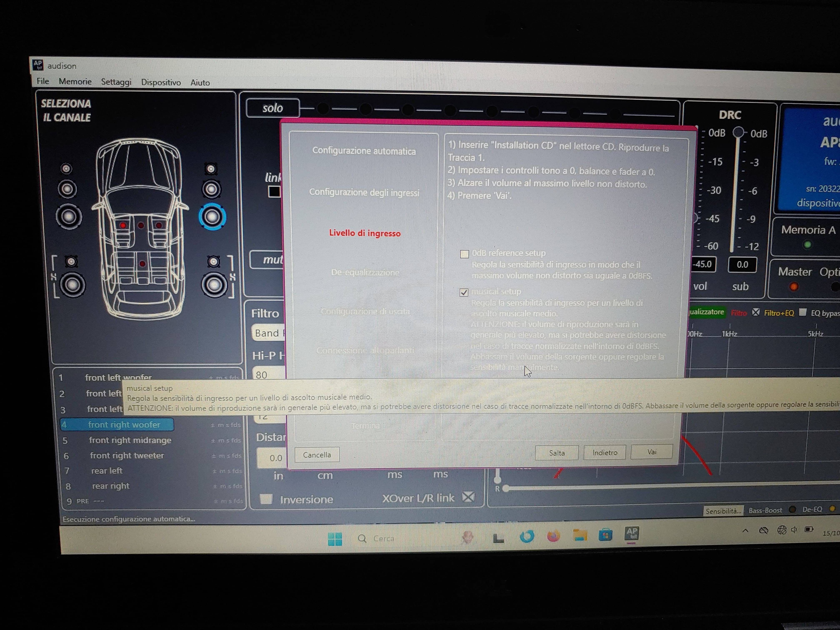This screenshot has width=840, height=630.
Task: Uncheck the musical setup checkbox
Action: pos(464,292)
